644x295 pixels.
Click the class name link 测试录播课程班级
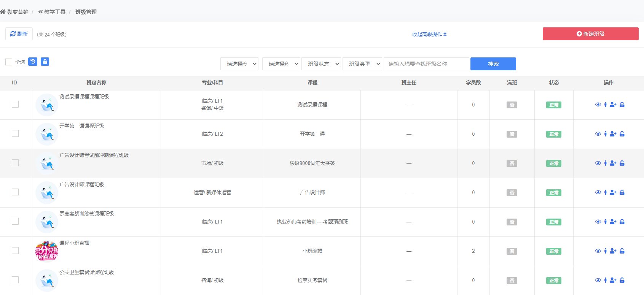coord(84,97)
